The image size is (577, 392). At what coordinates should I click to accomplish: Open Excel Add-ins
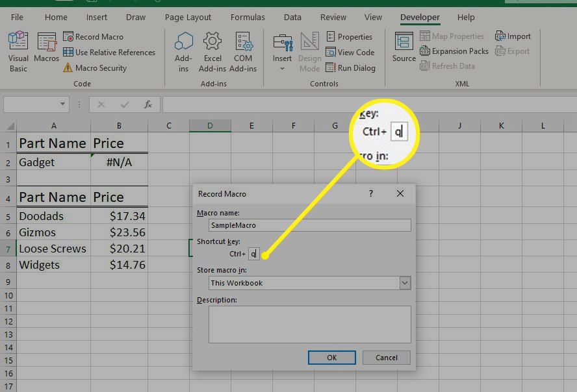pyautogui.click(x=212, y=52)
